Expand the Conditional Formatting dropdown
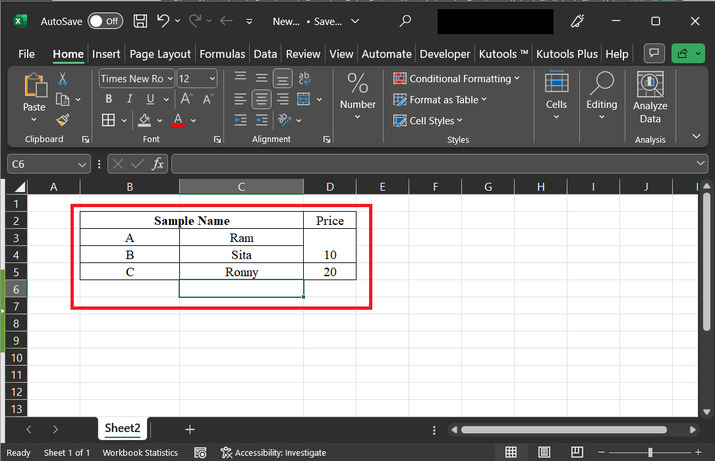Image resolution: width=715 pixels, height=461 pixels. (517, 79)
